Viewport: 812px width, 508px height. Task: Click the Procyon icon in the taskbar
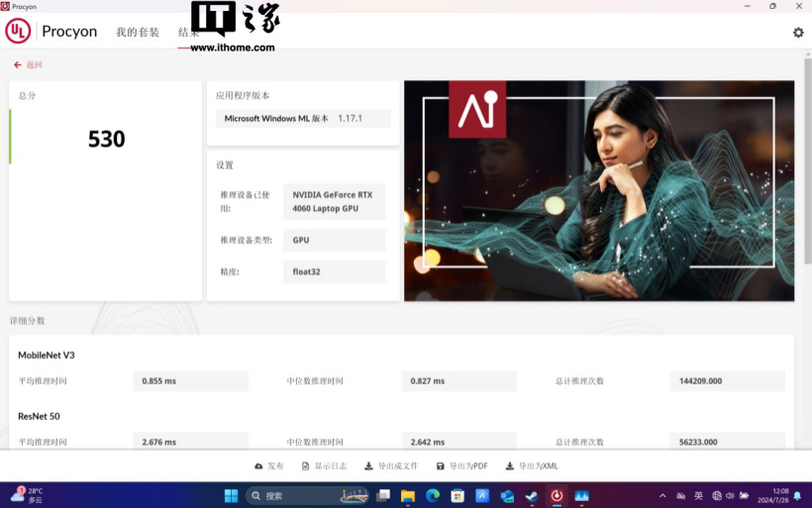coord(557,495)
